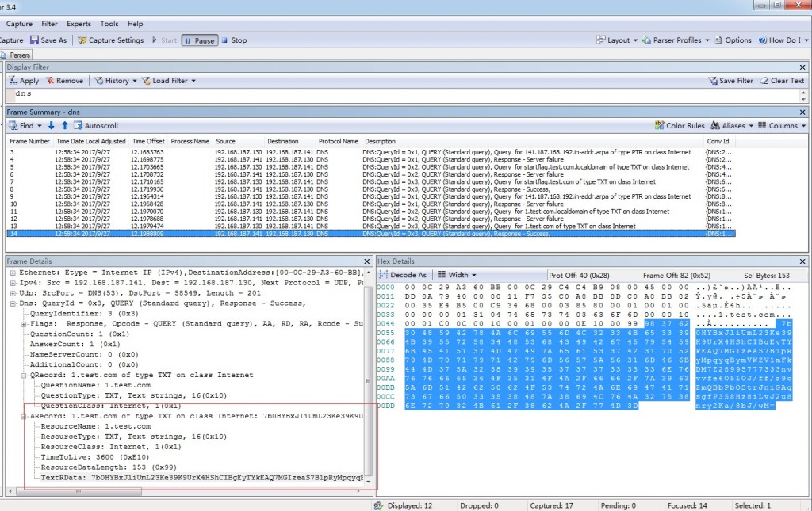This screenshot has width=812, height=511.
Task: Click the Start capture button
Action: 164,40
